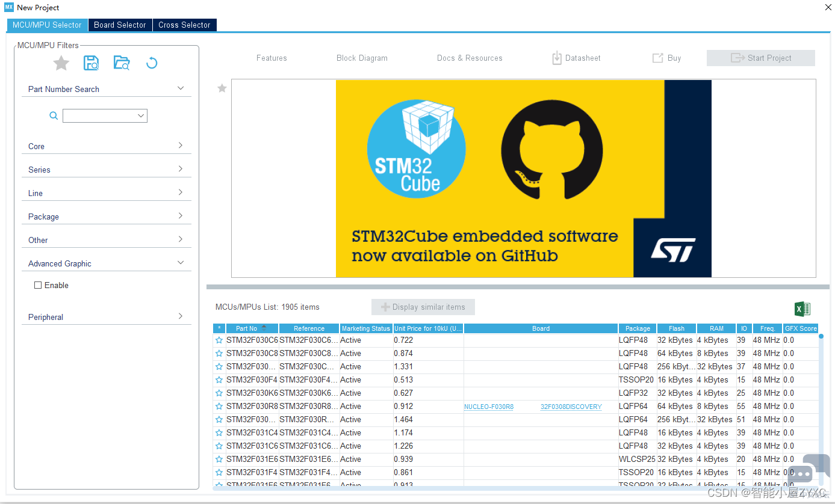Expand the Line filter section

[x=181, y=192]
